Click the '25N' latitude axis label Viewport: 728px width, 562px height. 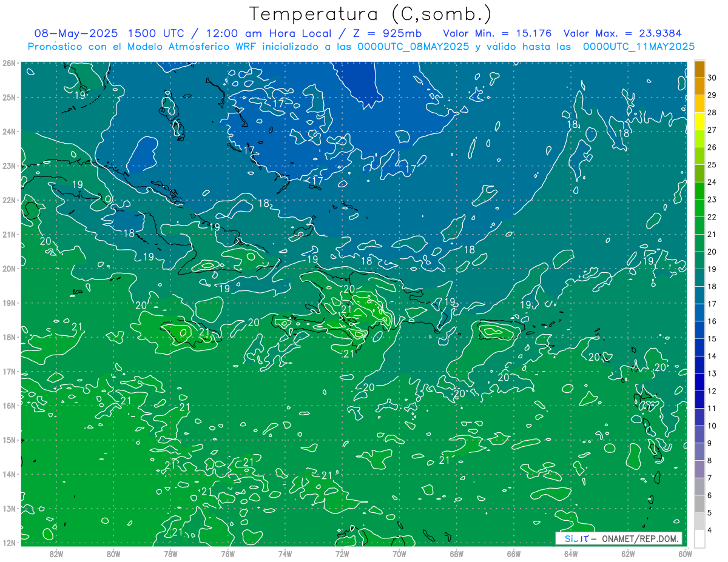[9, 97]
